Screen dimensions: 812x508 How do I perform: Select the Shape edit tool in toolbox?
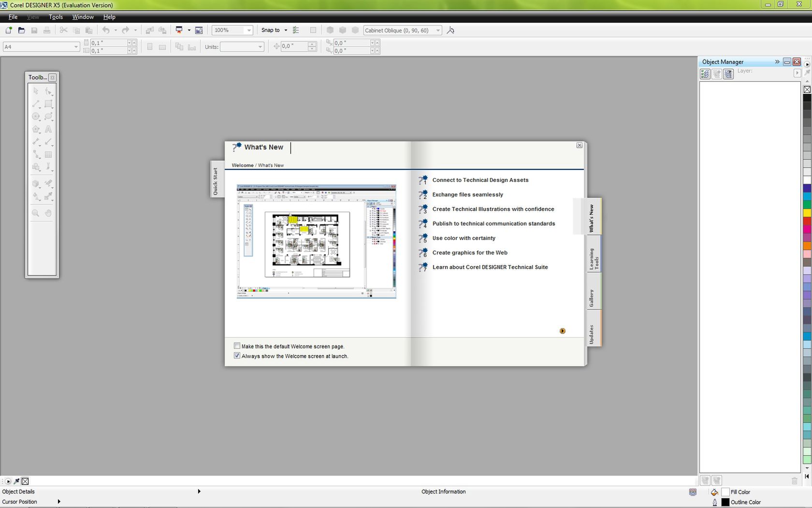pos(48,91)
